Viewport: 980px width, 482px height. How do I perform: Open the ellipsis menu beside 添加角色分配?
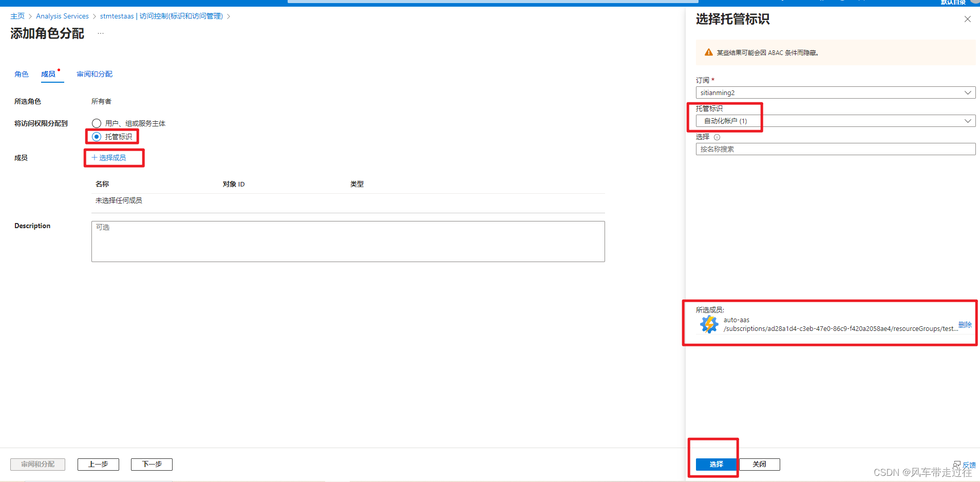[x=101, y=33]
